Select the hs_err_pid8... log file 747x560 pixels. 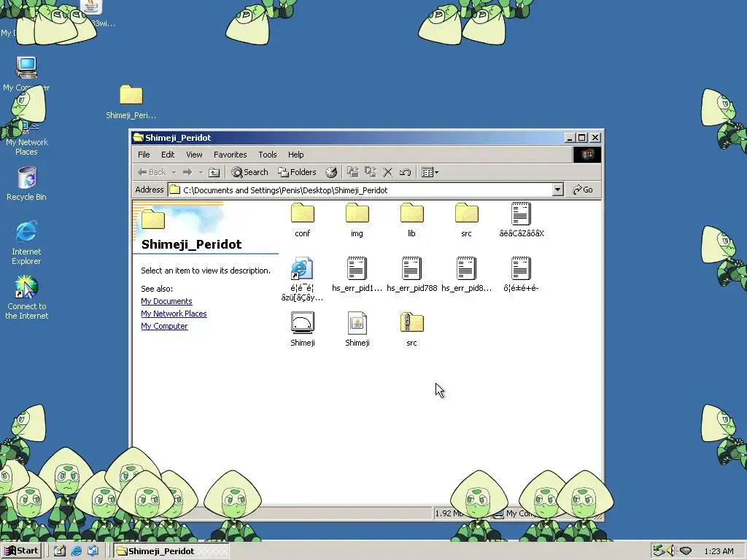466,274
